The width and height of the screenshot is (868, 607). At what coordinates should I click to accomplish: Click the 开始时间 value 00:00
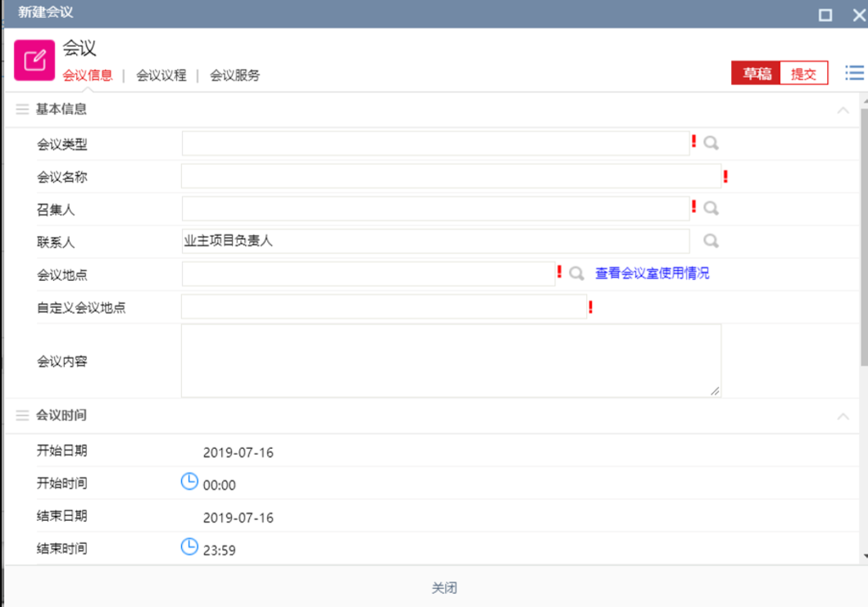pos(219,485)
